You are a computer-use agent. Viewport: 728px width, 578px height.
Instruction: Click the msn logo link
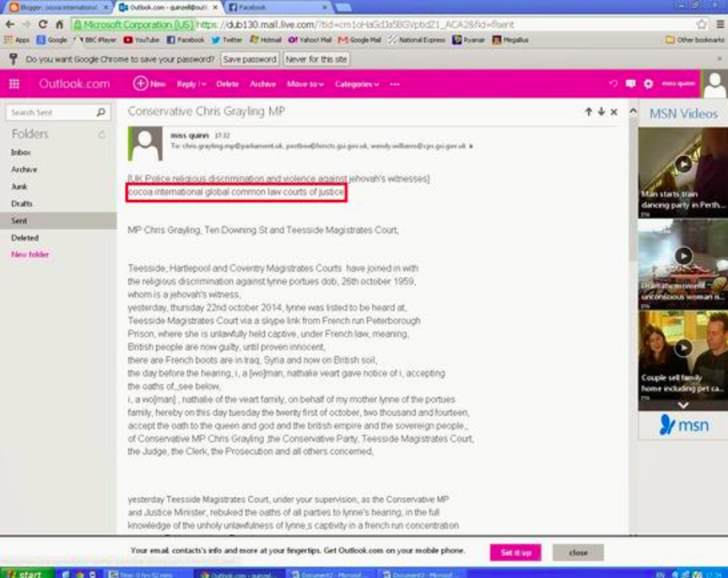pyautogui.click(x=683, y=424)
